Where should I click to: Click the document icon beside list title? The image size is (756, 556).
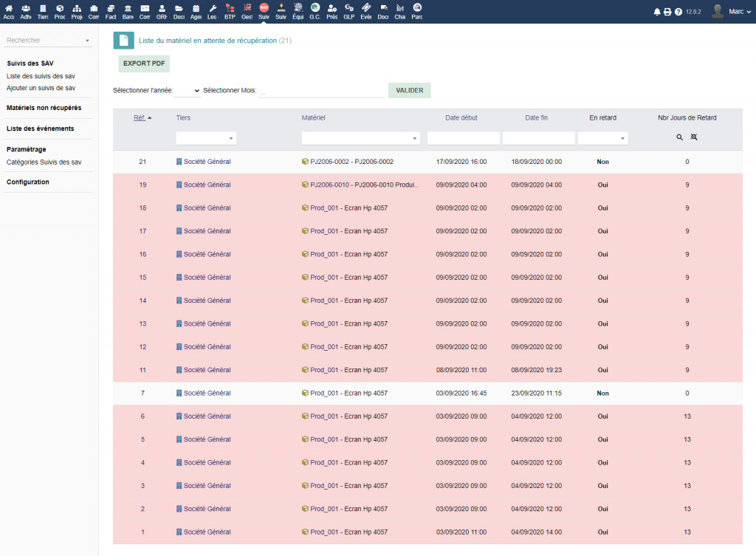123,41
